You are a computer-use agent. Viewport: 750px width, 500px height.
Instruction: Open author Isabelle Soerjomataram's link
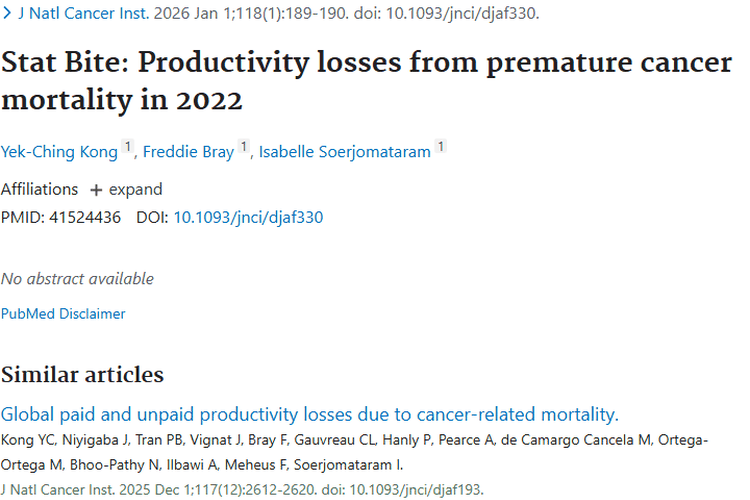click(x=344, y=152)
